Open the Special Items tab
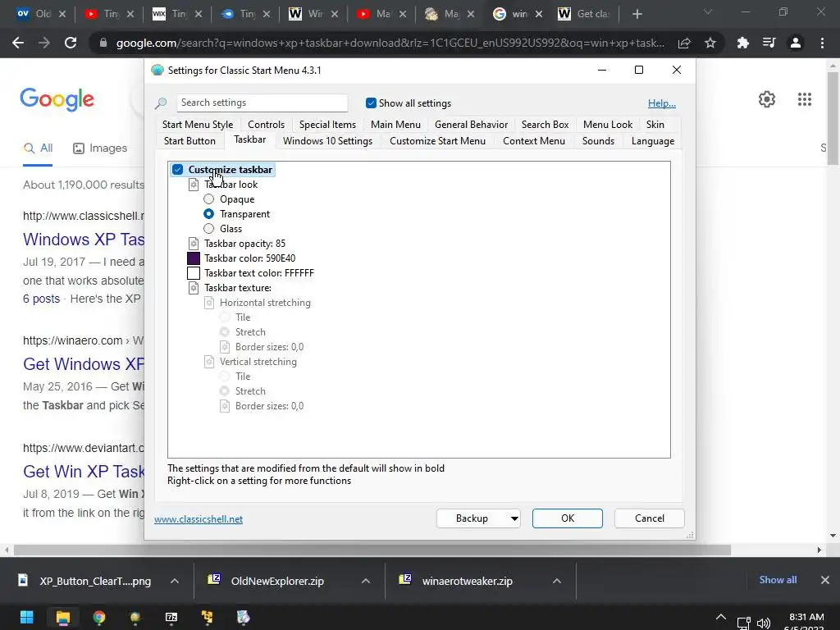The width and height of the screenshot is (840, 630). tap(327, 125)
